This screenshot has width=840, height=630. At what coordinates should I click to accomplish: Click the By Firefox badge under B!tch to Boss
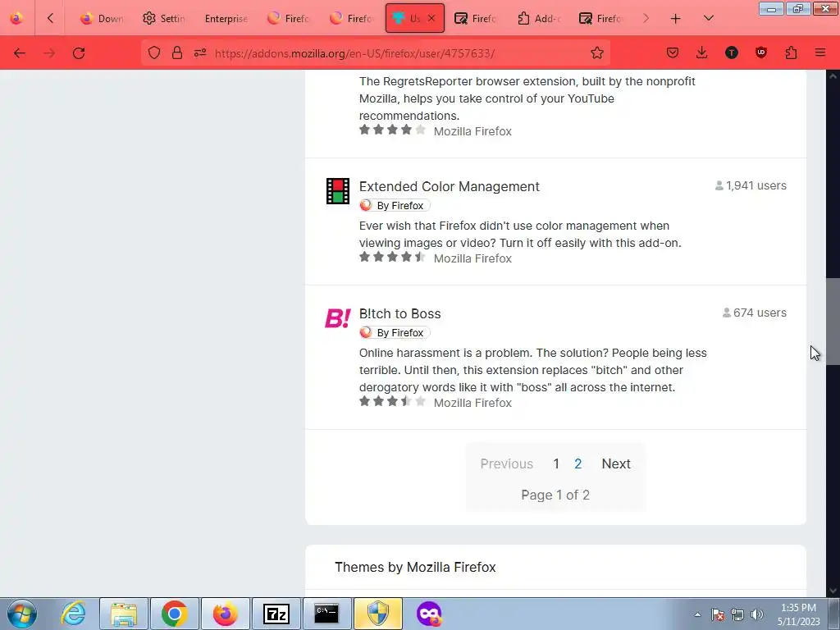[395, 333]
